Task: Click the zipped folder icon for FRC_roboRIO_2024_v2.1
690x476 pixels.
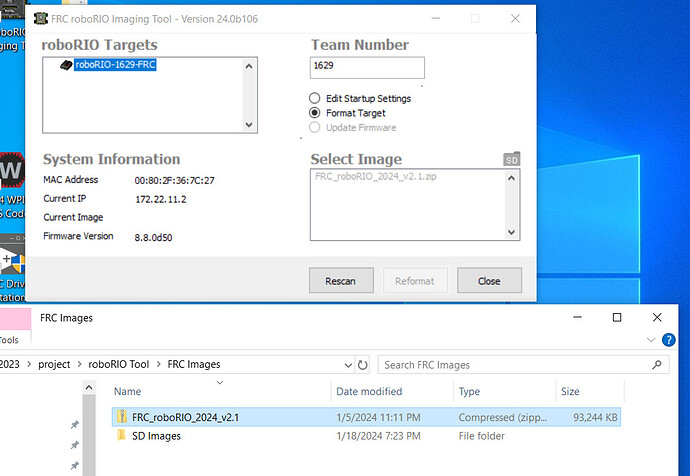Action: tap(122, 416)
